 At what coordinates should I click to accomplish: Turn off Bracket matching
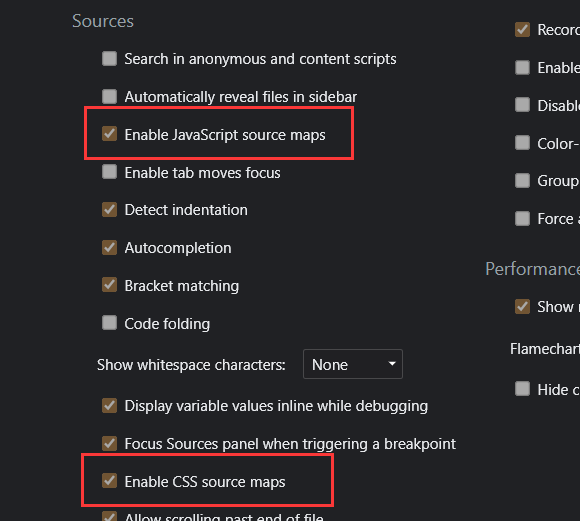(x=109, y=285)
